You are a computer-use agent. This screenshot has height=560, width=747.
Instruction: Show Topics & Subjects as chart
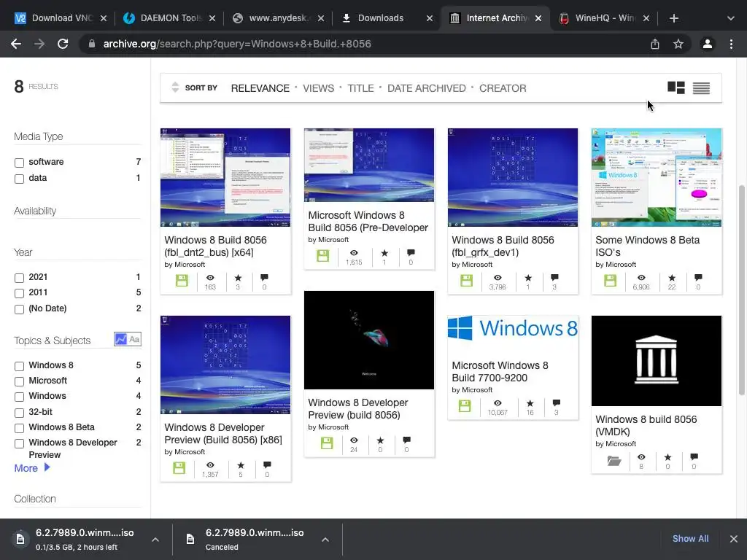tap(120, 339)
